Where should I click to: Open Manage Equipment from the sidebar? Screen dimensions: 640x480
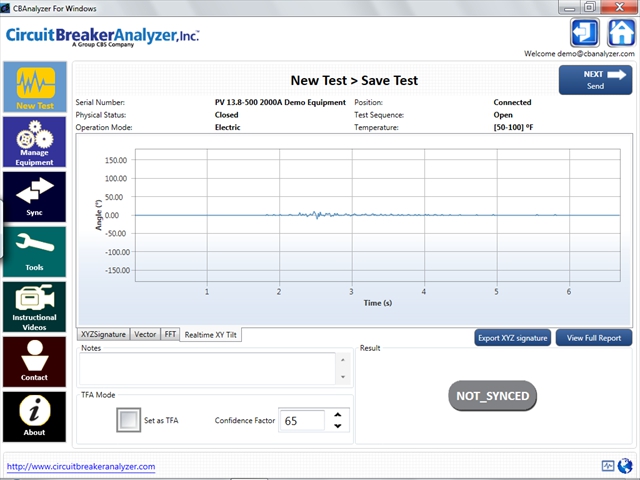click(x=35, y=142)
